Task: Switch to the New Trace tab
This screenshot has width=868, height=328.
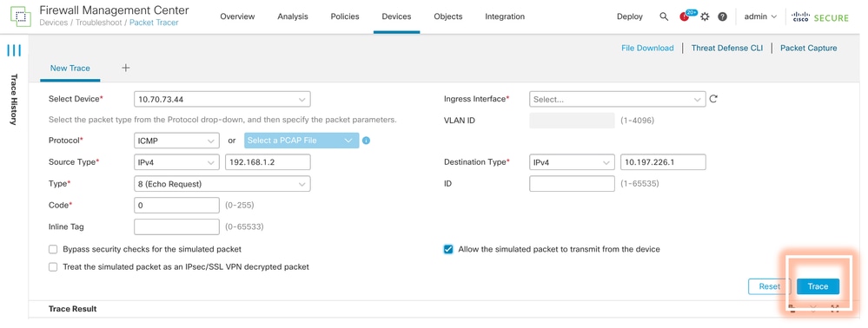Action: click(70, 68)
